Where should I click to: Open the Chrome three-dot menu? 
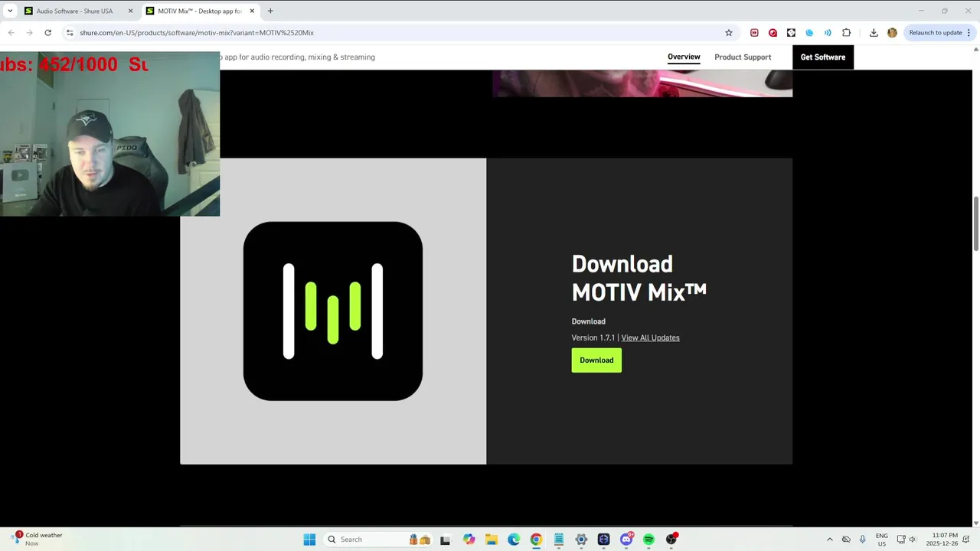(969, 33)
